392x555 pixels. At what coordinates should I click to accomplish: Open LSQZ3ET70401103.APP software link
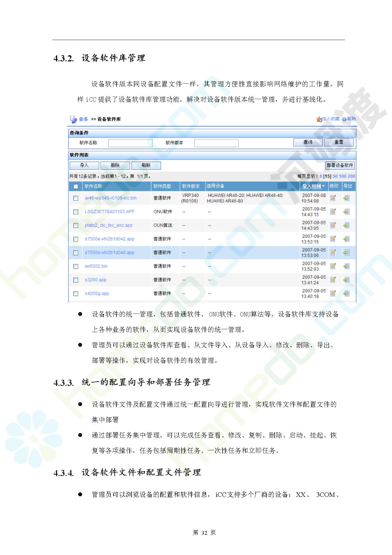[109, 211]
